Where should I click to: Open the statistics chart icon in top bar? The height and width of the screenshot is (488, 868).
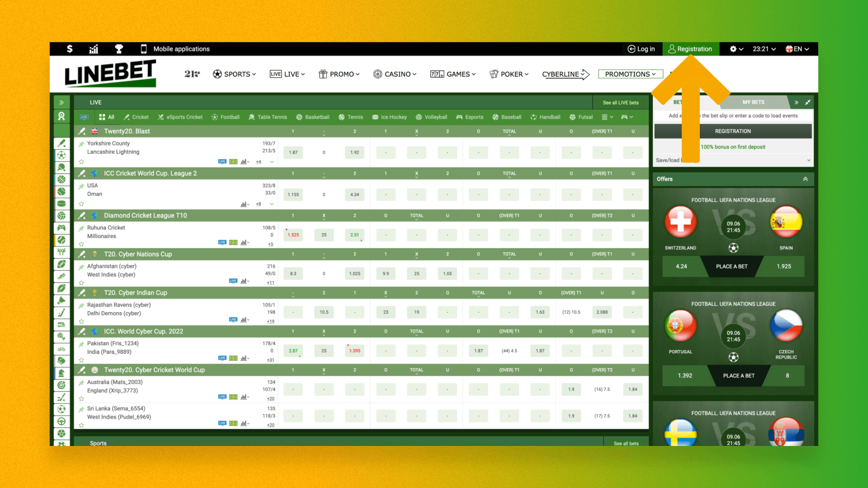click(x=94, y=49)
